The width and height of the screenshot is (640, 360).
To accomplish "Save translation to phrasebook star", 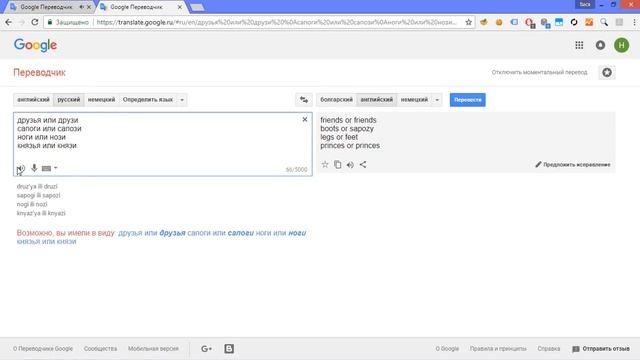I will tap(325, 164).
